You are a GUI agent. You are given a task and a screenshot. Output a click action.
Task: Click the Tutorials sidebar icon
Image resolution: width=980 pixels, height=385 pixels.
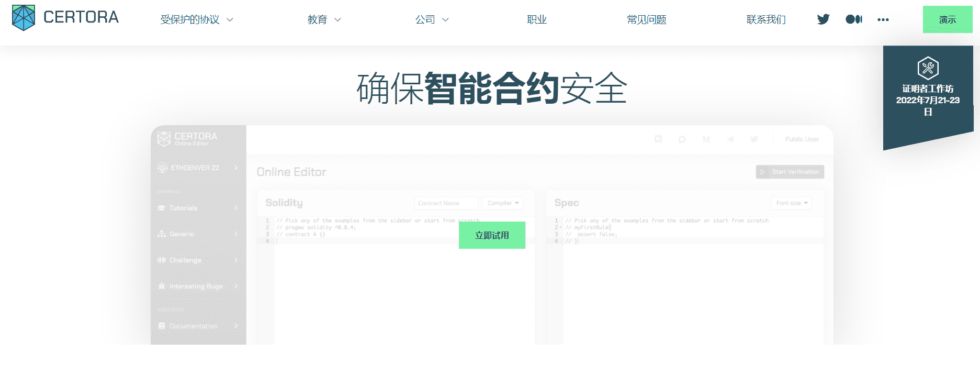(x=162, y=208)
